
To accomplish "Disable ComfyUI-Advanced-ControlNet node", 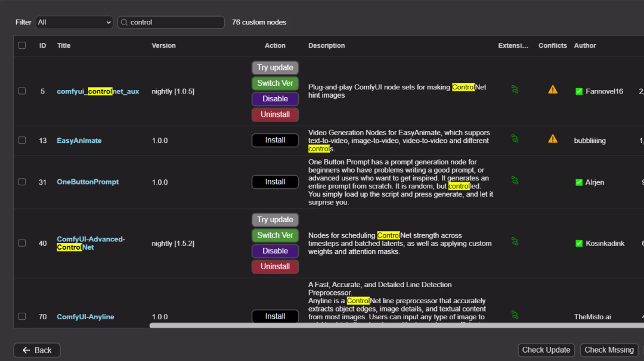I will [x=275, y=251].
